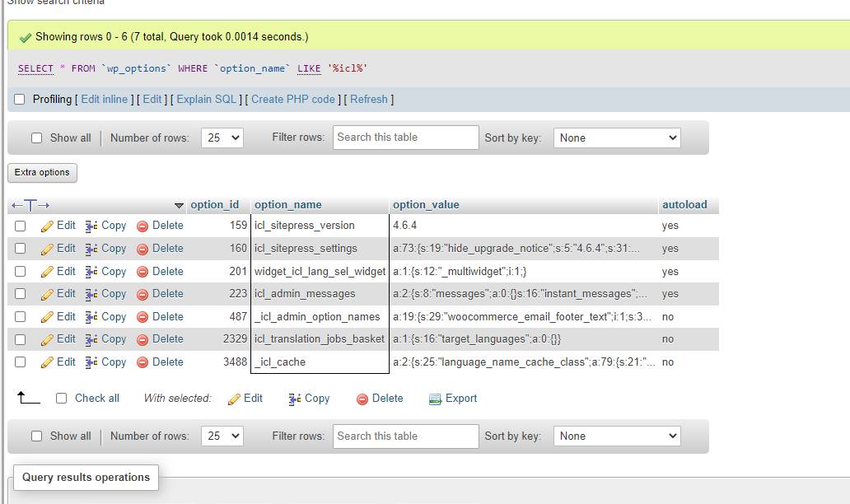
Task: Click the red Delete icon for widget_icl_lang_sel_widget row
Action: point(142,272)
